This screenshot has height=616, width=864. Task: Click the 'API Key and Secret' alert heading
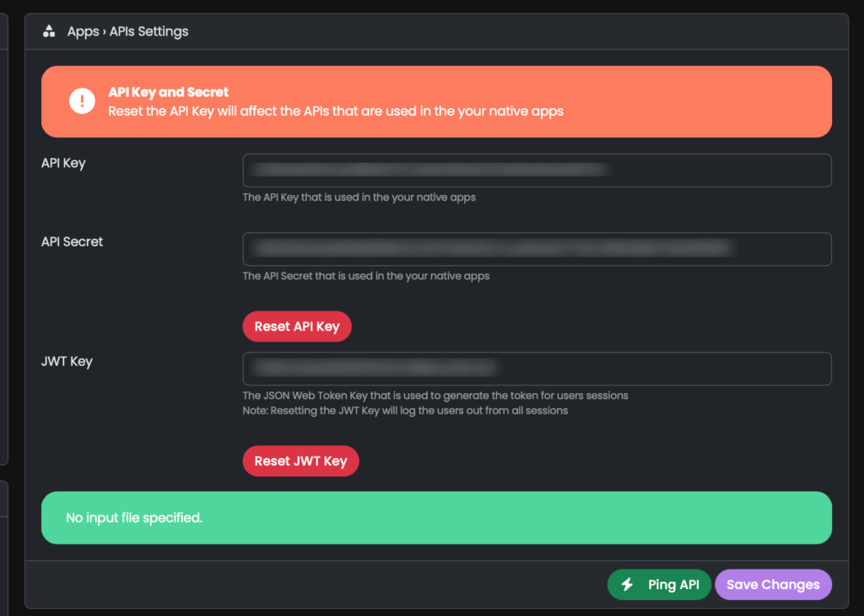(168, 92)
